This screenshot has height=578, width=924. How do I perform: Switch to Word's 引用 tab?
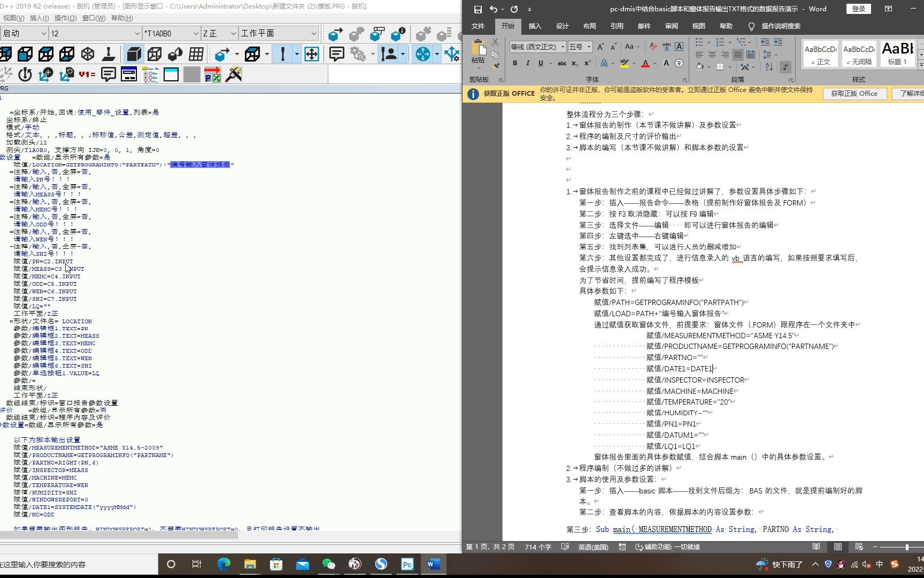[x=617, y=26]
